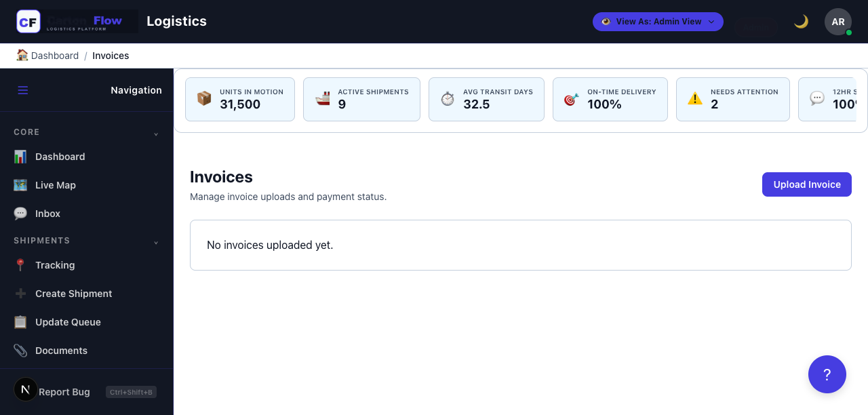Open the View As: Admin View dropdown

coord(658,21)
